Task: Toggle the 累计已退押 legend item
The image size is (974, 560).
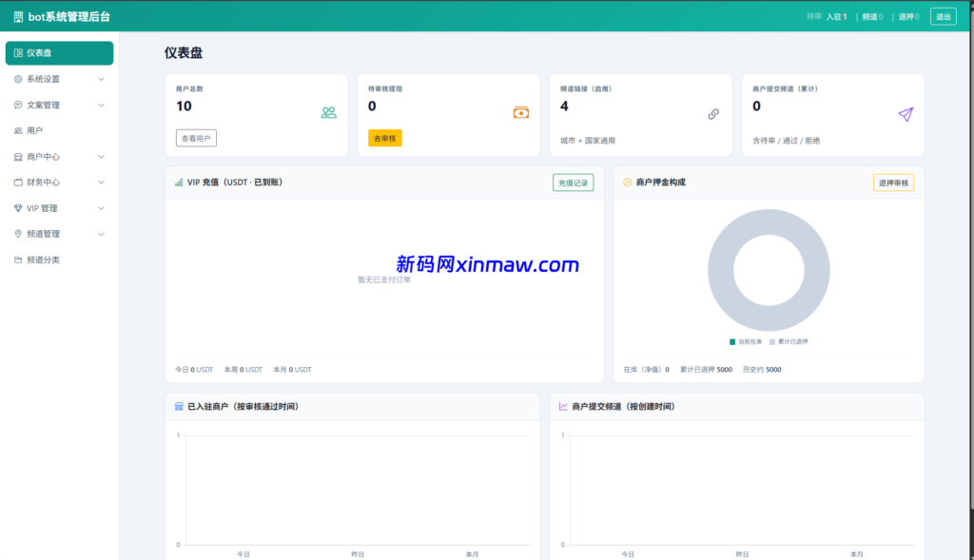Action: coord(789,340)
